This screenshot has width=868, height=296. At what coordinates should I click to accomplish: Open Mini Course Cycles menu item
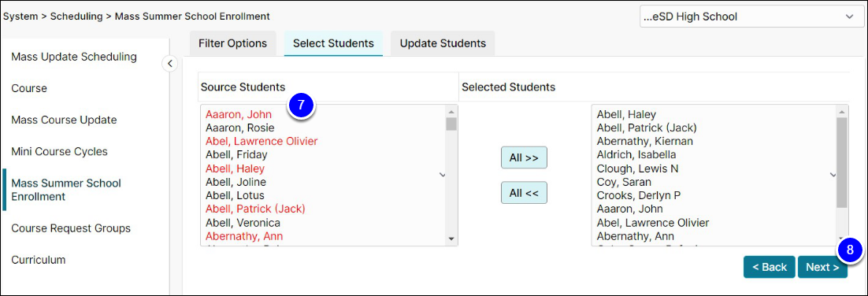pyautogui.click(x=59, y=151)
